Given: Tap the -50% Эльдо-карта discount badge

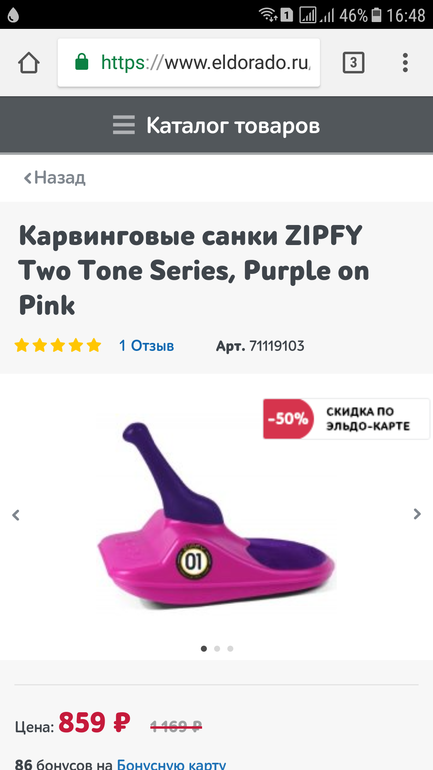Looking at the screenshot, I should click(346, 419).
